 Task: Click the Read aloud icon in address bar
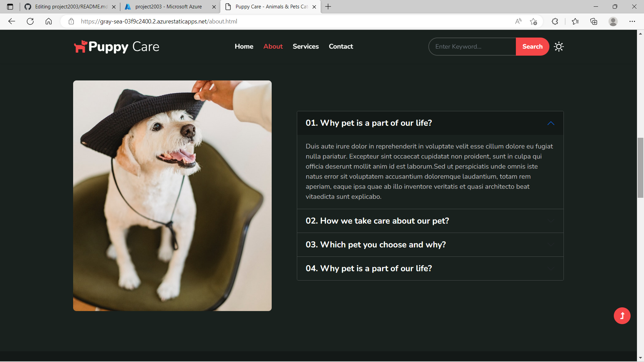518,21
